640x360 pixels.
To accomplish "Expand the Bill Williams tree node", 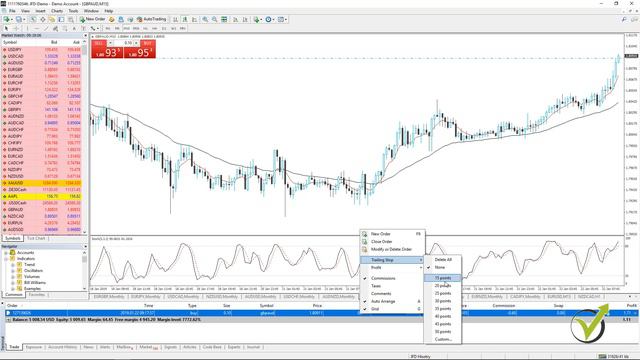I will [12, 282].
